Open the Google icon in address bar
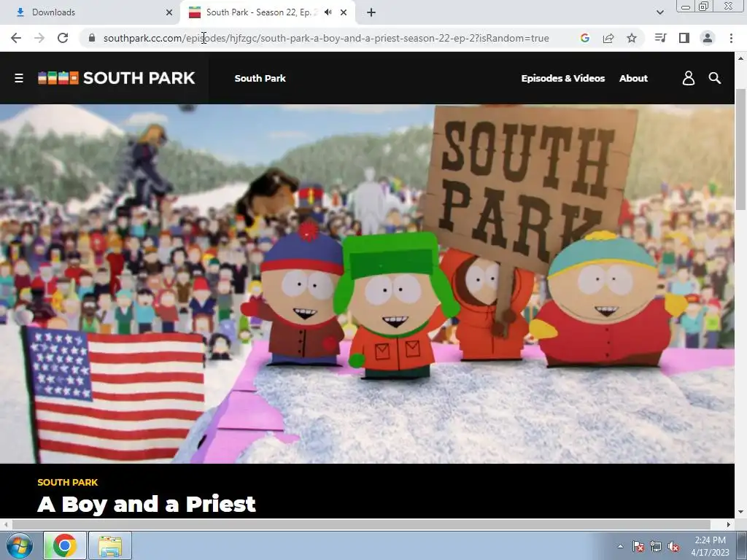The image size is (747, 560). tap(585, 38)
